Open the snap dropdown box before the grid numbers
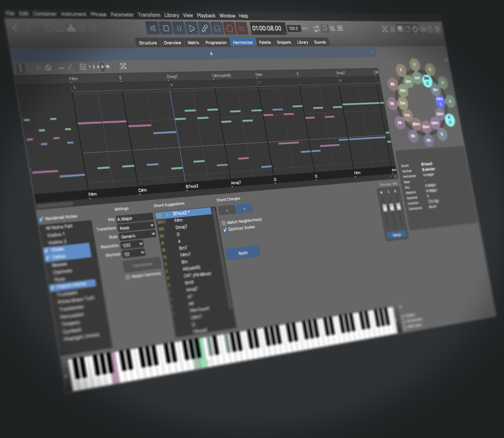 pos(83,67)
